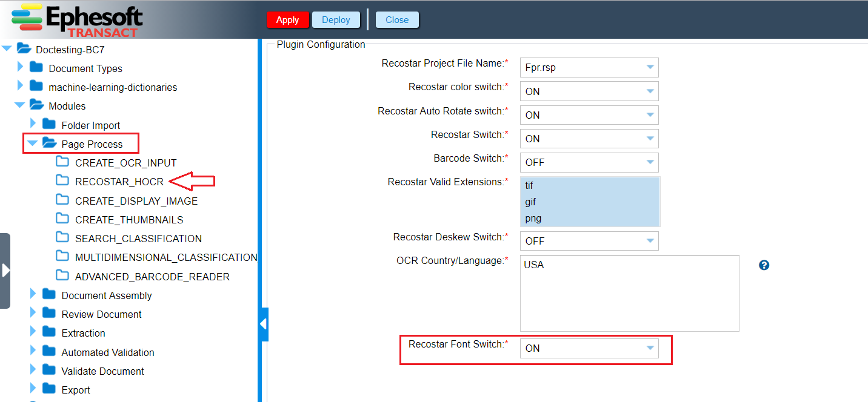Click the CREATE_OCR_INPUT folder icon
This screenshot has height=402, width=868.
click(x=62, y=162)
